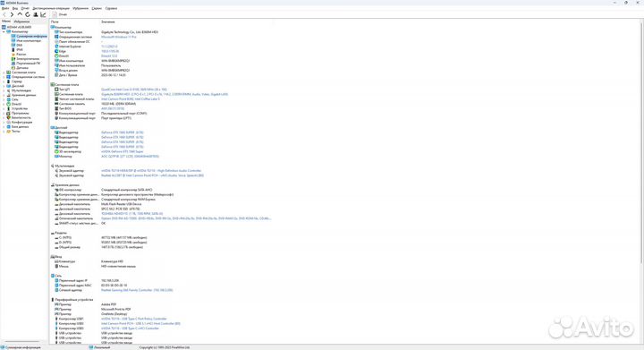Click the DirectX icon in the navigation tree

point(9,104)
